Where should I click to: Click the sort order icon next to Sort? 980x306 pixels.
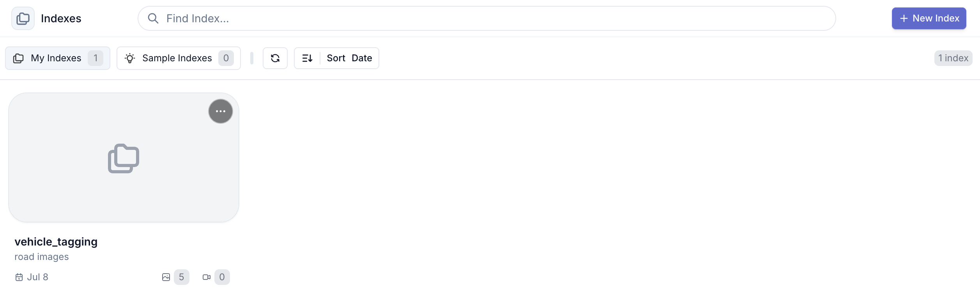[x=307, y=58]
